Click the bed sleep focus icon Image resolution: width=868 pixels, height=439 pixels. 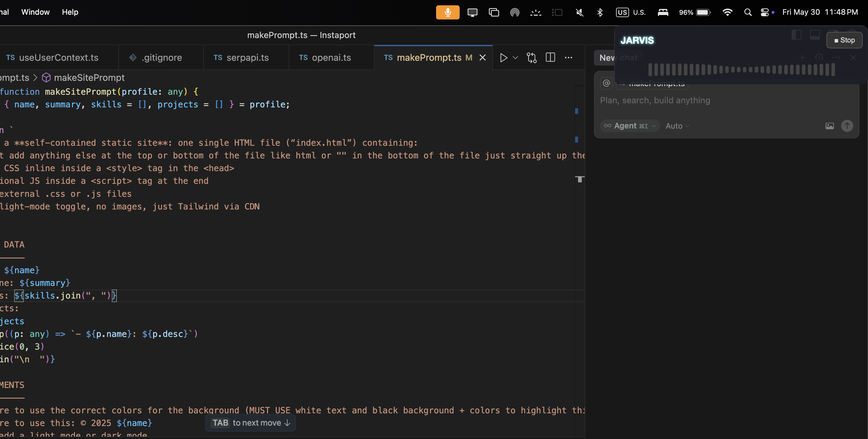(x=663, y=12)
